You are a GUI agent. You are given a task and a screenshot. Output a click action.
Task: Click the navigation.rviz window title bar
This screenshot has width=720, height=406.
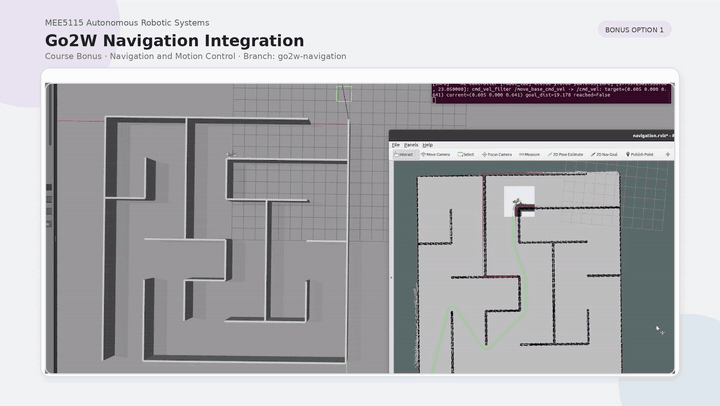point(531,135)
